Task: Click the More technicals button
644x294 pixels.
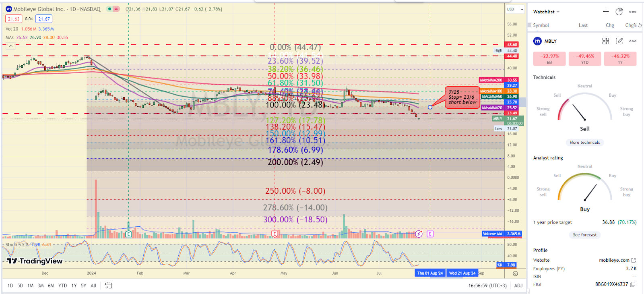Action: pos(585,142)
